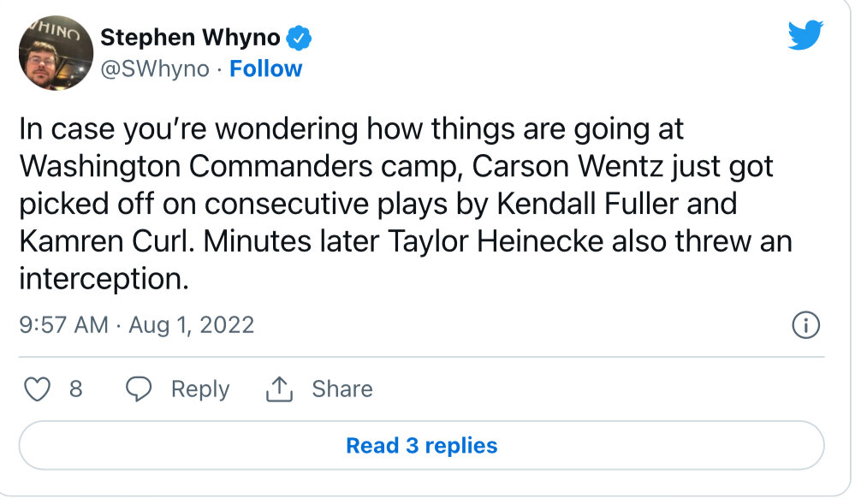Open the 9:57 AM Aug 1, 2022 timestamp
Image resolution: width=867 pixels, height=504 pixels.
pos(137,325)
